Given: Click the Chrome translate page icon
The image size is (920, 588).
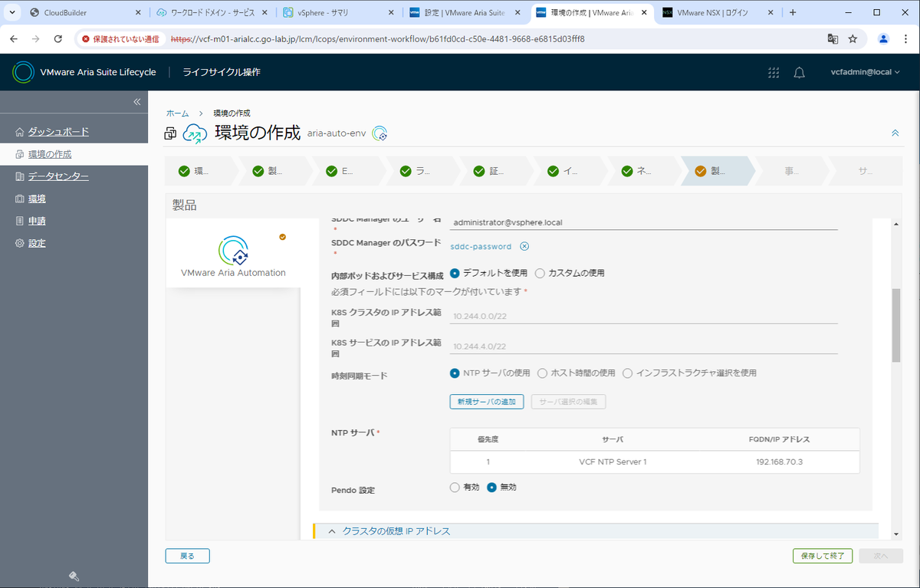Looking at the screenshot, I should coord(833,38).
